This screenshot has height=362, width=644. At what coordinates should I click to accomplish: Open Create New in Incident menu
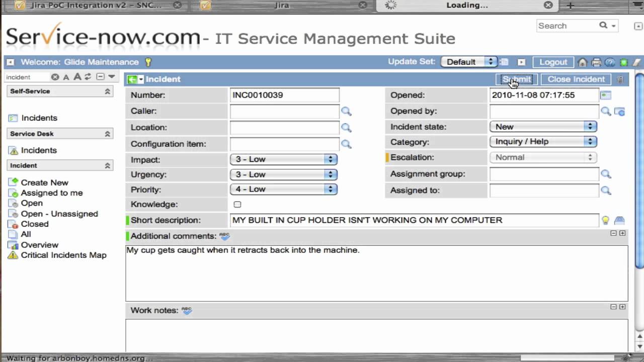pyautogui.click(x=44, y=183)
